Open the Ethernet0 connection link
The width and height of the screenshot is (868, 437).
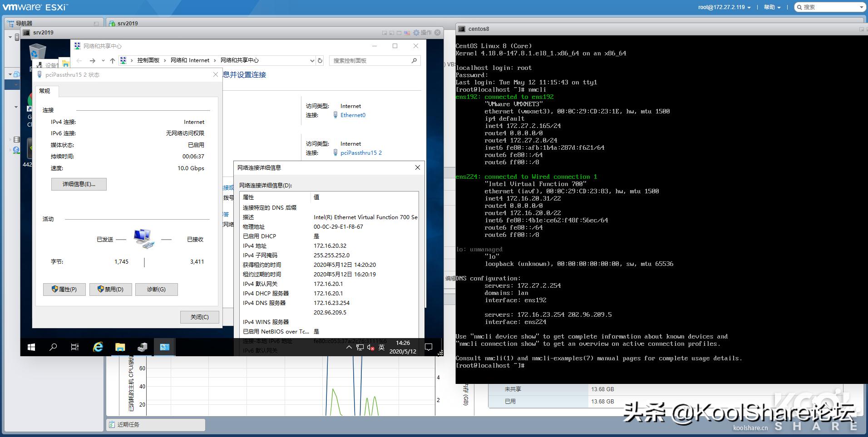[x=353, y=115]
